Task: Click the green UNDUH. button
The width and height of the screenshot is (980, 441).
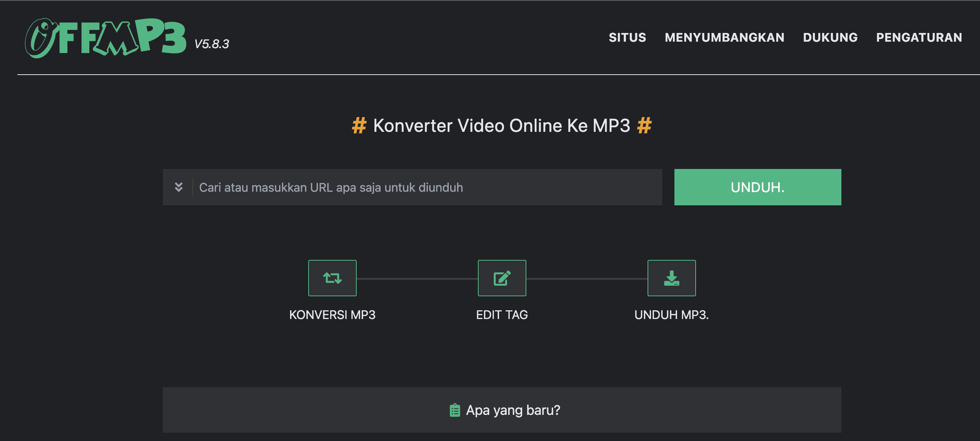Action: pos(757,187)
